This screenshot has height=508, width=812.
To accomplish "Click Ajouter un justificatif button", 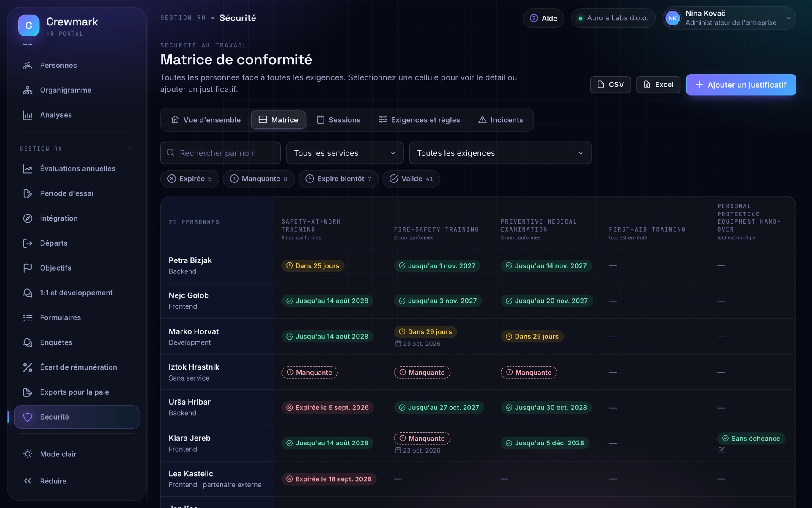I will tap(741, 85).
